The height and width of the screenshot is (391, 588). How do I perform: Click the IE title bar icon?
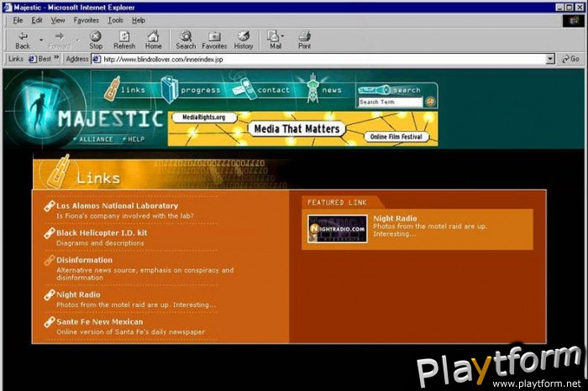(x=7, y=7)
